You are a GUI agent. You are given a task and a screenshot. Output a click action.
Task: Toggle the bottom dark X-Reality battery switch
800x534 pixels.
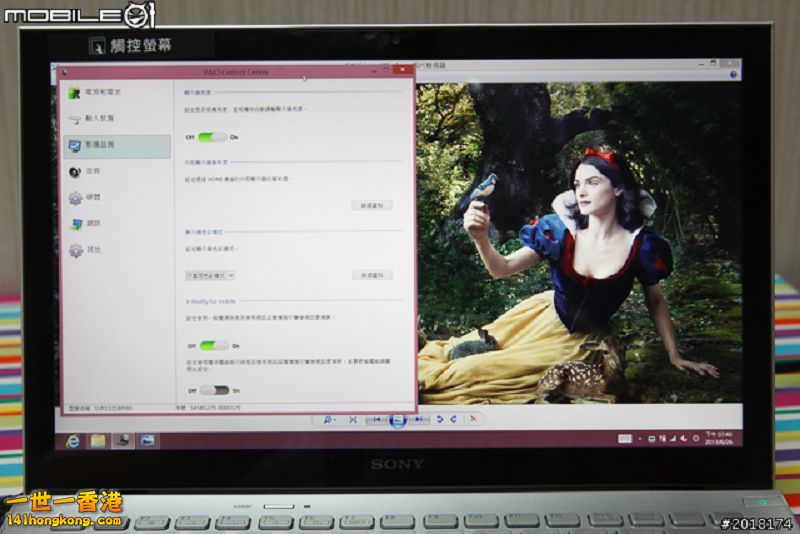point(214,390)
